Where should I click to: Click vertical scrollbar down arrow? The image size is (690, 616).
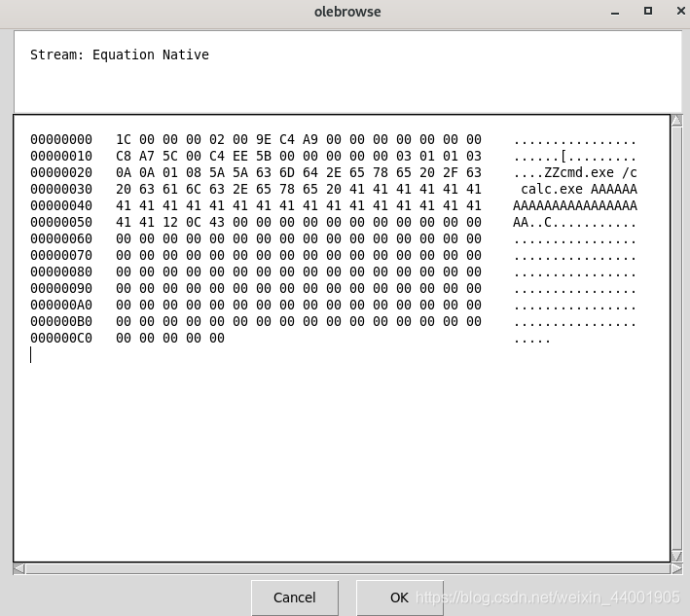676,557
